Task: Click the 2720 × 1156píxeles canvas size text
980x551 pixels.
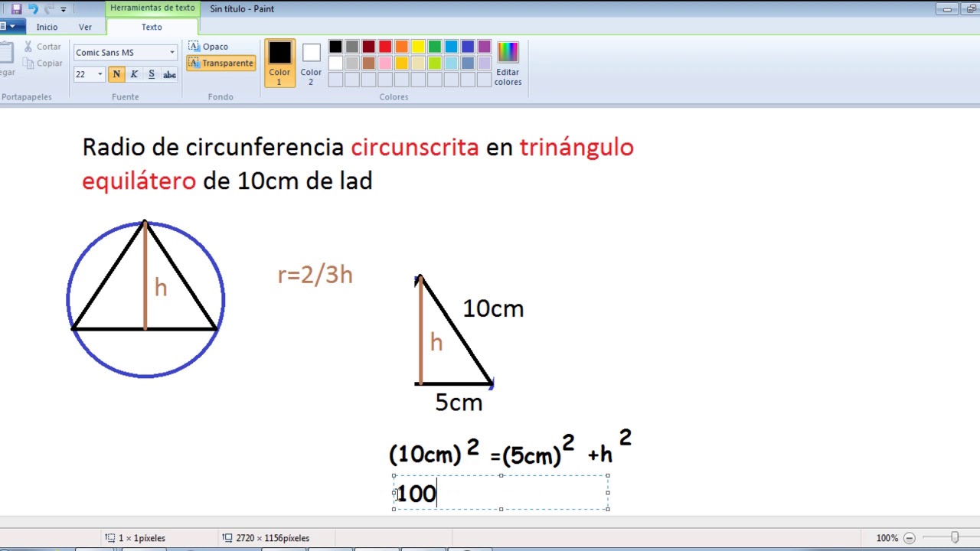Action: [273, 538]
